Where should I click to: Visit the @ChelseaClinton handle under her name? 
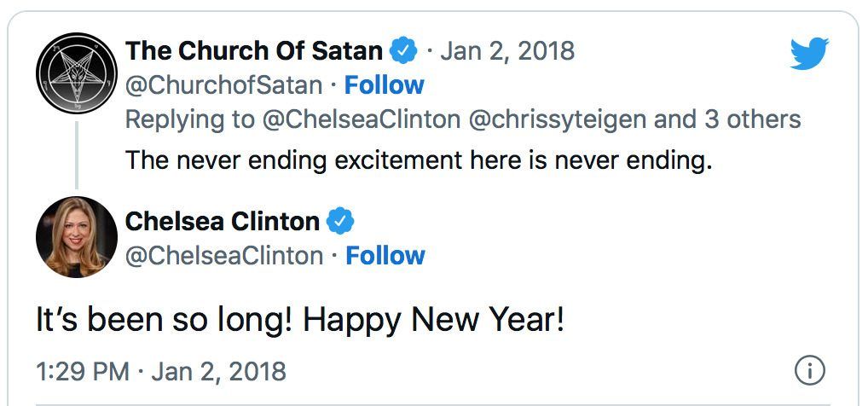224,256
